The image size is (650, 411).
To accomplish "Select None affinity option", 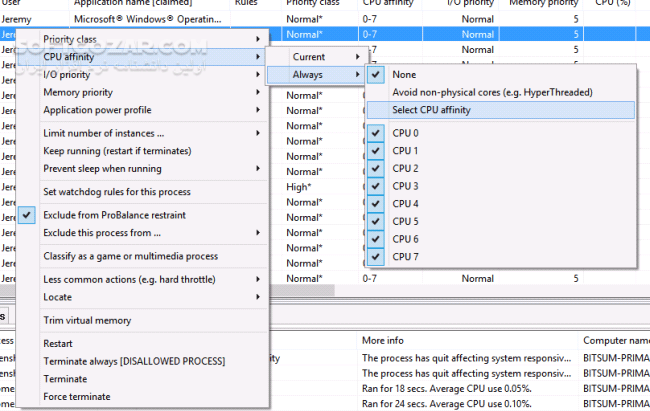I will click(404, 74).
